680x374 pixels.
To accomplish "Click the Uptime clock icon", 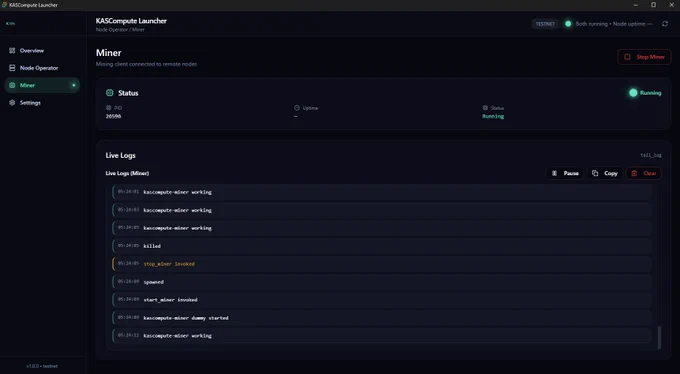I will coord(297,108).
